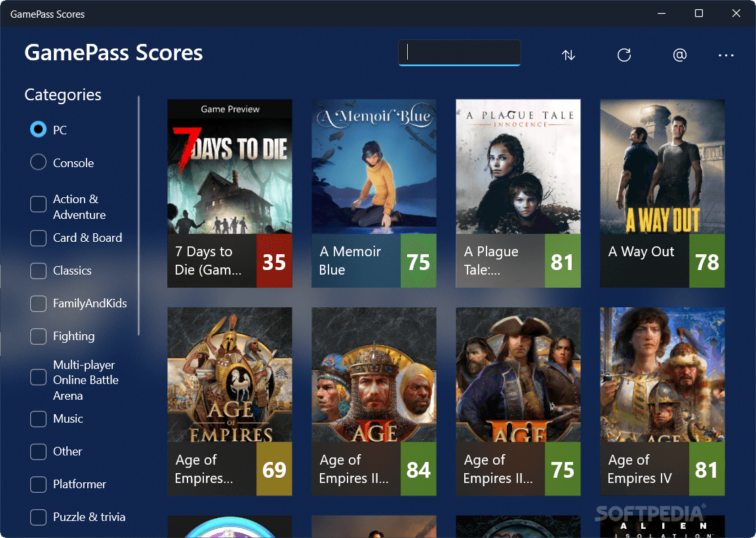Click the refresh icon
756x538 pixels.
624,55
